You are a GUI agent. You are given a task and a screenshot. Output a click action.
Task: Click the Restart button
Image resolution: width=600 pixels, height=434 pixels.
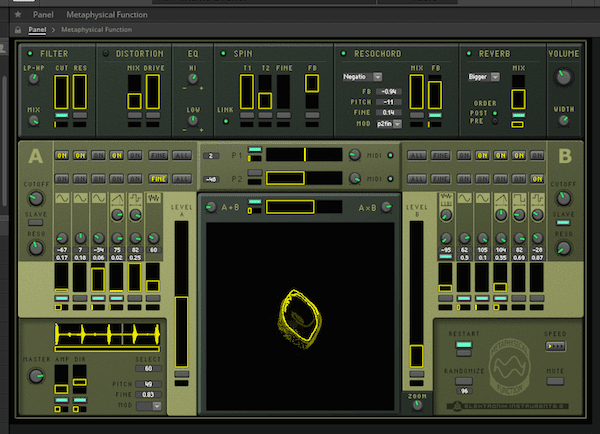point(464,344)
